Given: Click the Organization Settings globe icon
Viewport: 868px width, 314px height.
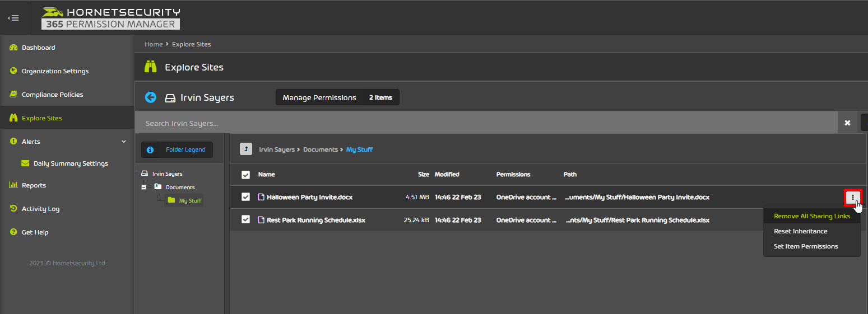Looking at the screenshot, I should 13,71.
